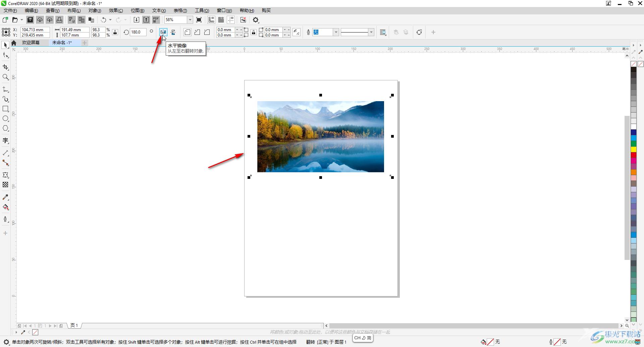Select the Ellipse tool
Screen dimensions: 644x347
pos(5,119)
